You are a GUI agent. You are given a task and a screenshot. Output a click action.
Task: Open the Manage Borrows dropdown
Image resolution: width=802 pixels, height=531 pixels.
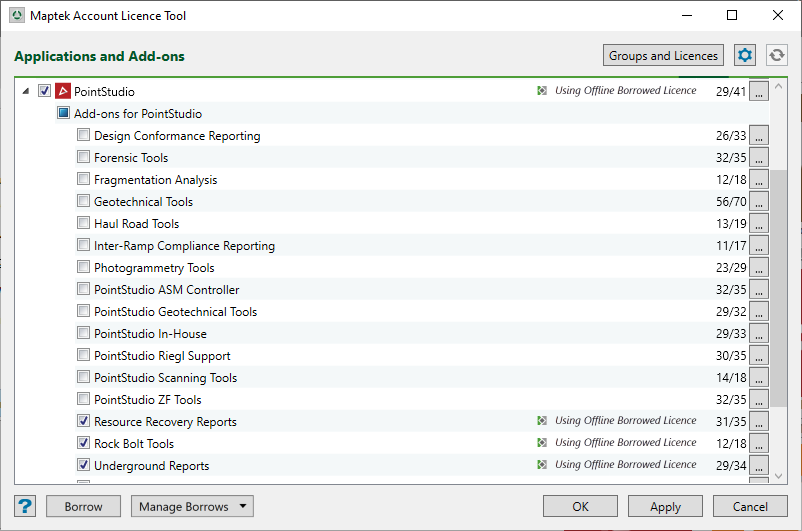click(x=192, y=506)
